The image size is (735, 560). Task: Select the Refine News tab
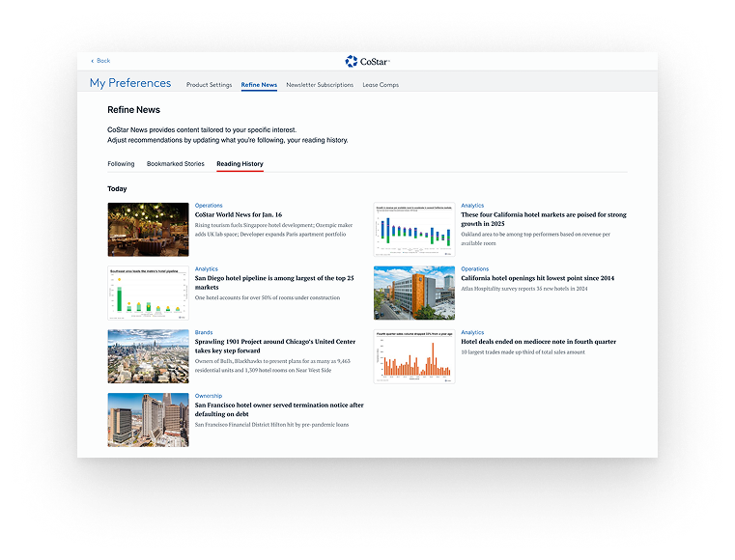point(259,85)
